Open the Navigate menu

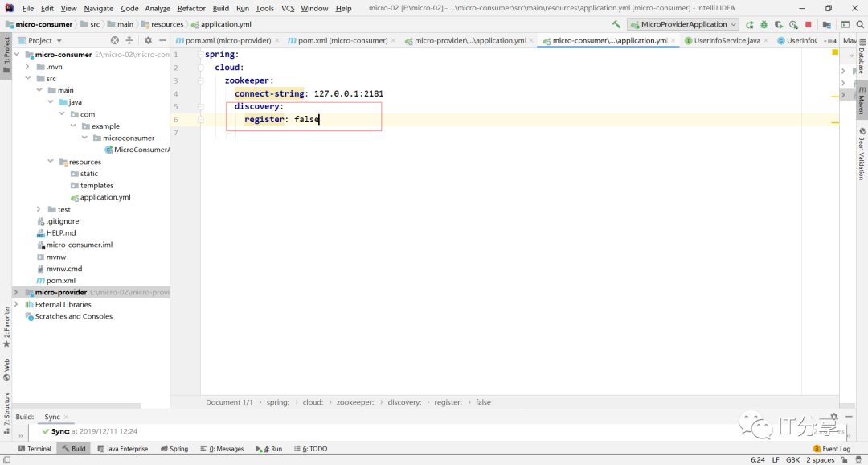coord(99,8)
